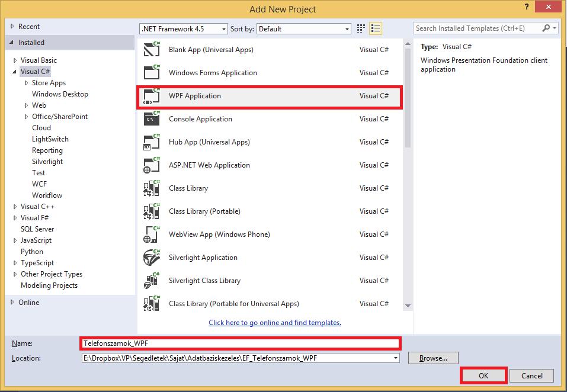Image resolution: width=567 pixels, height=392 pixels.
Task: Collapse the Visual C# tree node
Action: (14, 72)
